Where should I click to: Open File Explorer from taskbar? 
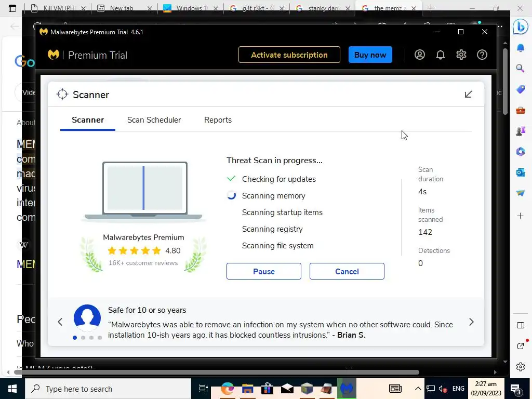pyautogui.click(x=247, y=389)
